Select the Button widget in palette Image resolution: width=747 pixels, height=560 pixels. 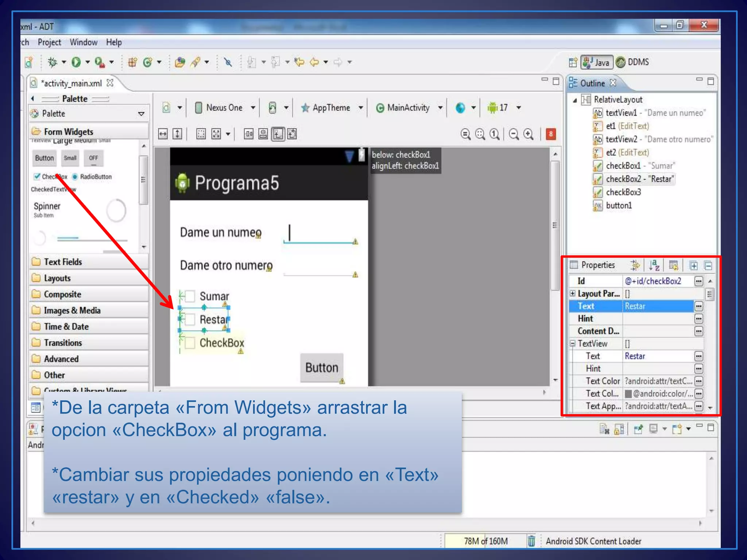pyautogui.click(x=44, y=158)
